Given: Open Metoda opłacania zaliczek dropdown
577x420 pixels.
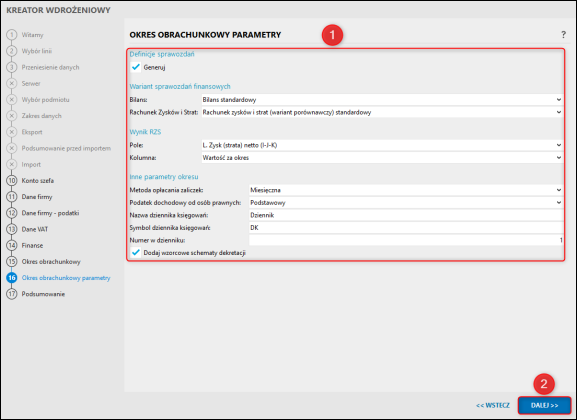Looking at the screenshot, I should click(406, 190).
